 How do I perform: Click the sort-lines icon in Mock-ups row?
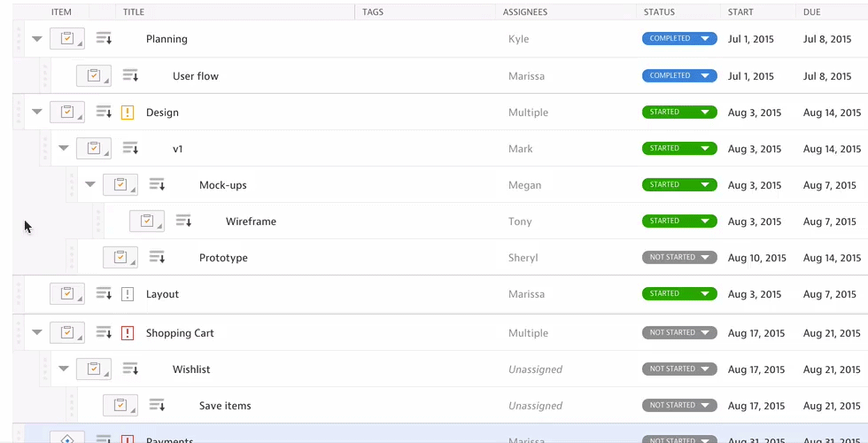coord(158,184)
